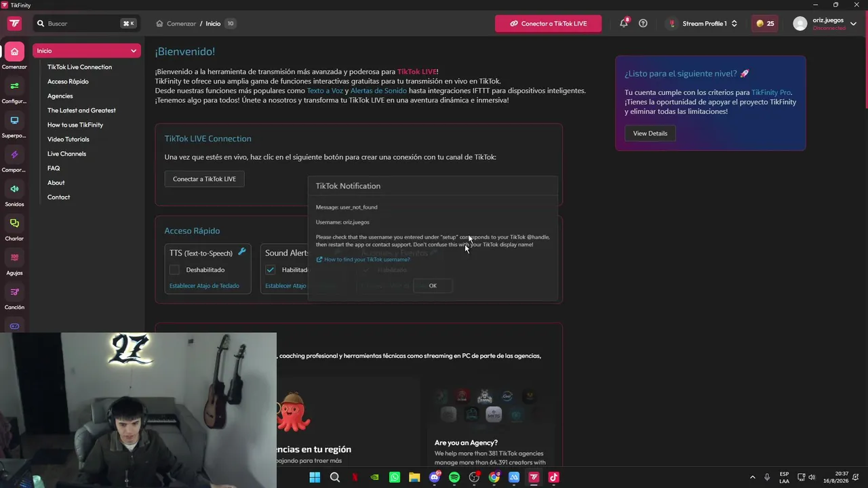This screenshot has width=868, height=488.
Task: Open the Superposiciones monitor sidebar icon
Action: (x=14, y=121)
